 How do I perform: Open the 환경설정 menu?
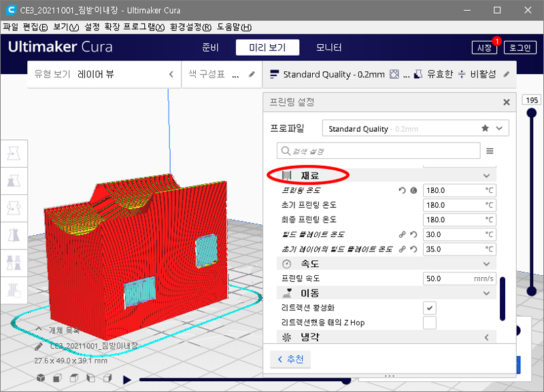click(190, 27)
